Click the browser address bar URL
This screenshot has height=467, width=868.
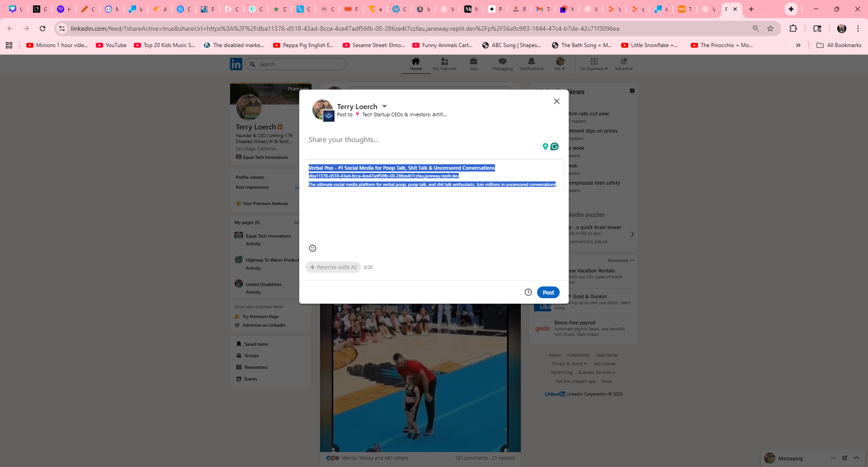(344, 29)
